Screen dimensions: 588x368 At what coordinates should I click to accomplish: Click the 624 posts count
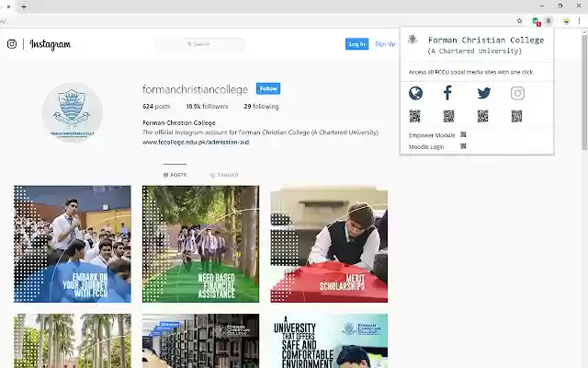coord(156,107)
